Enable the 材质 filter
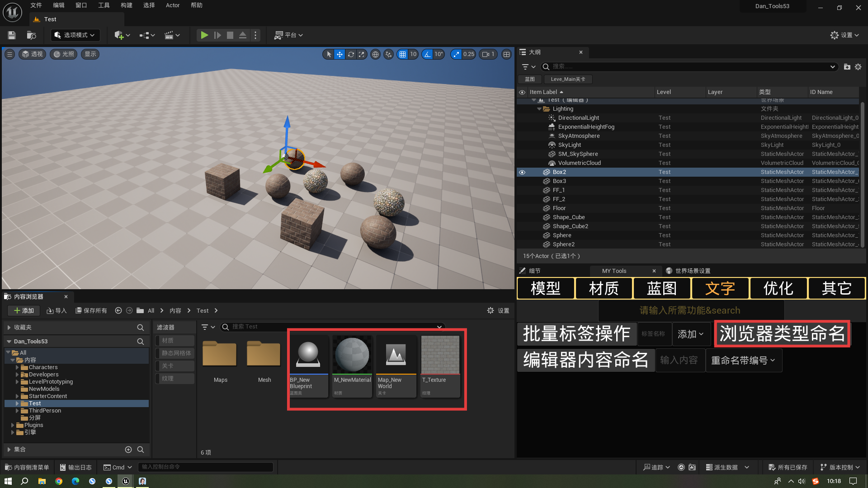Image resolution: width=868 pixels, height=488 pixels. tap(175, 341)
